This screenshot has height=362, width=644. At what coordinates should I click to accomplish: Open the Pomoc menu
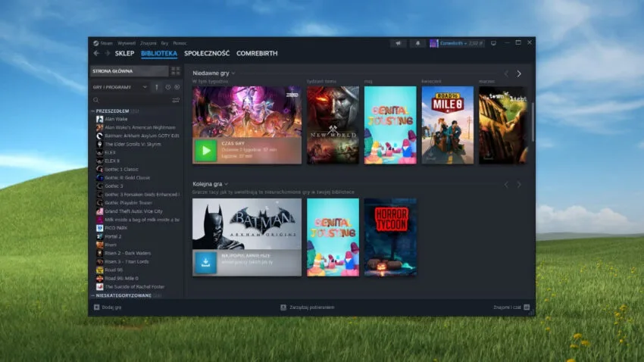tap(180, 43)
